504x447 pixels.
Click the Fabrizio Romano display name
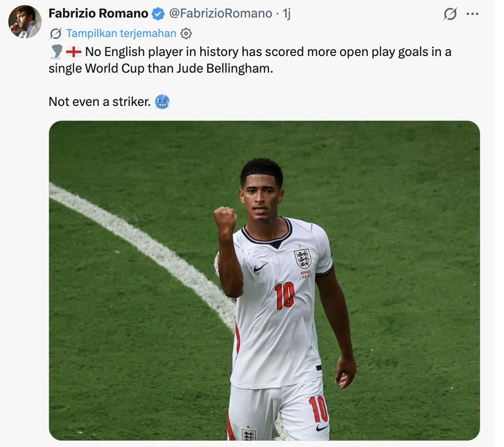[x=98, y=13]
